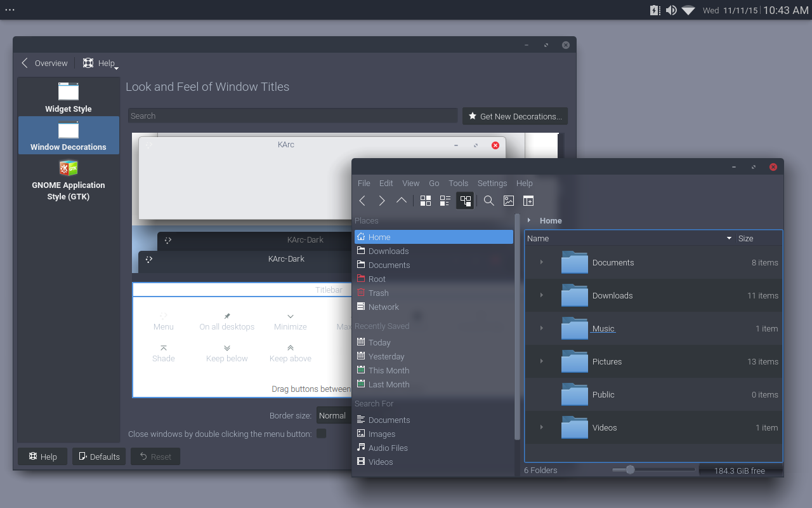Go up one folder in Dolphin
The height and width of the screenshot is (508, 812).
coord(402,201)
